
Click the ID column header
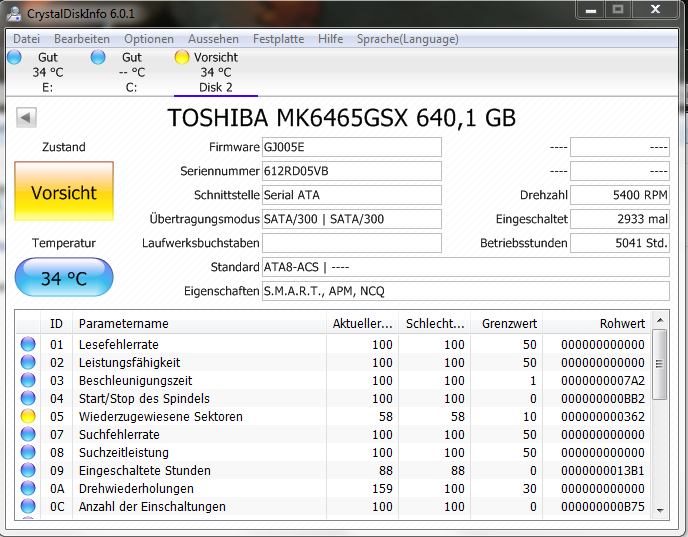tap(56, 323)
